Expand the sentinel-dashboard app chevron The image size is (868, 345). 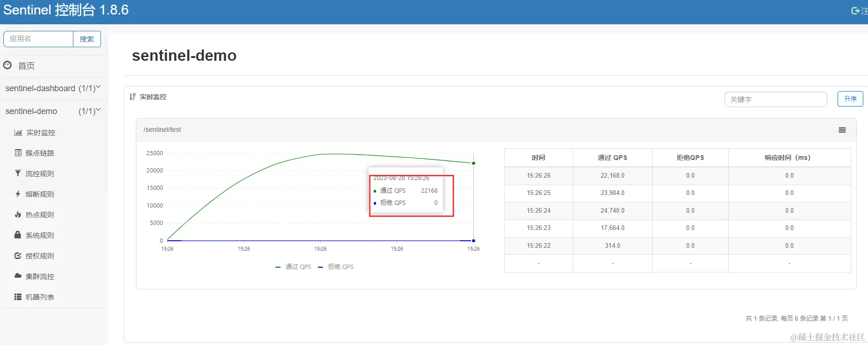pyautogui.click(x=98, y=87)
